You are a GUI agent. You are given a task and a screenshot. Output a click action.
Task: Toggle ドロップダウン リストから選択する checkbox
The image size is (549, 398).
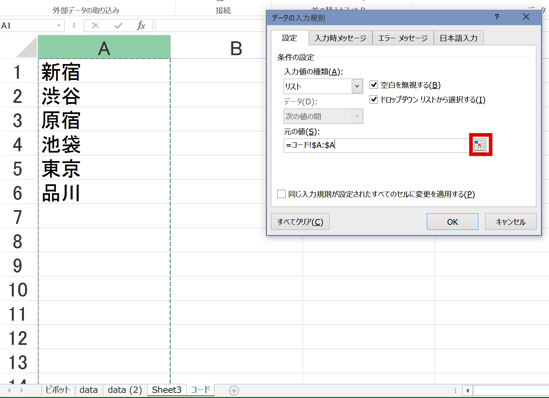tap(374, 100)
